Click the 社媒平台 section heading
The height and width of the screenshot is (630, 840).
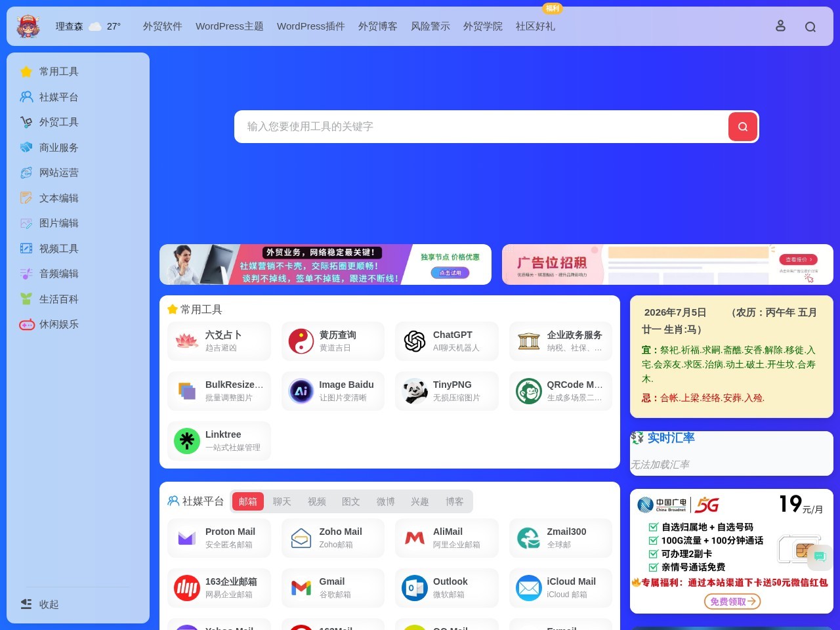(x=203, y=501)
